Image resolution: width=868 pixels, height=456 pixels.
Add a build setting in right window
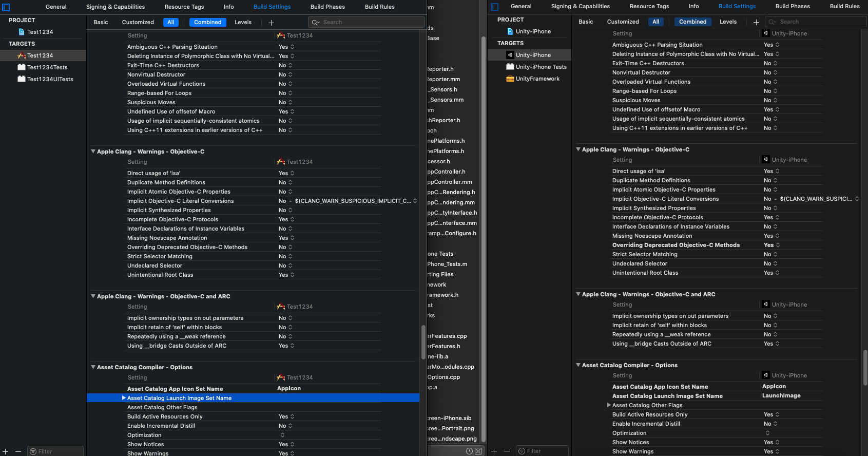[x=756, y=22]
